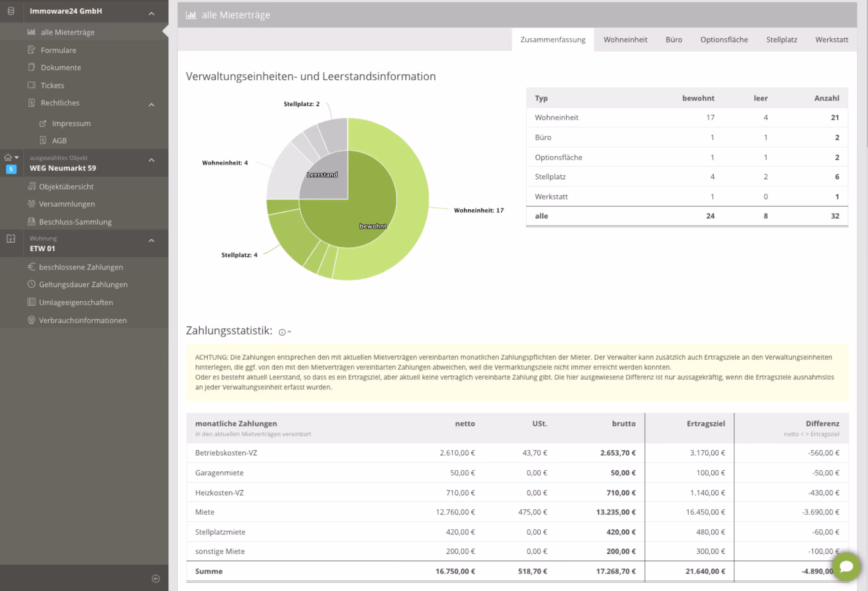868x591 pixels.
Task: Open Umlageeigenschaften page
Action: click(76, 302)
